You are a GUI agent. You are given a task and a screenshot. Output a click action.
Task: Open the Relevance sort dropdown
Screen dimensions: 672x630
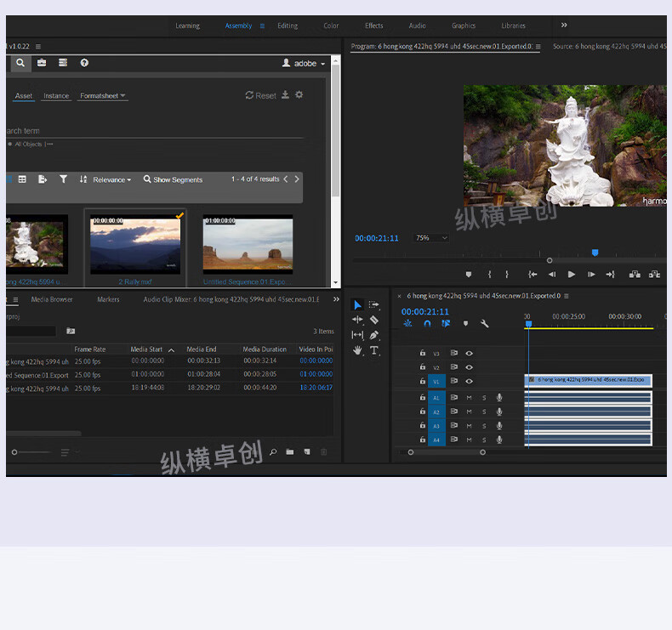(x=111, y=179)
